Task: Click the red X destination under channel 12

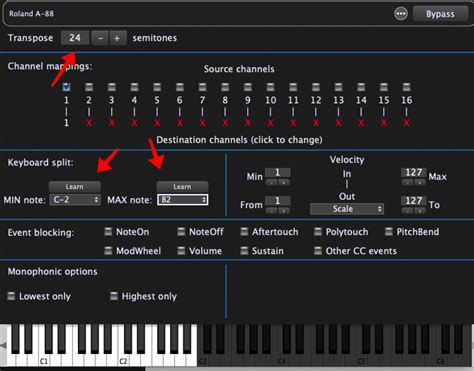Action: coord(316,123)
